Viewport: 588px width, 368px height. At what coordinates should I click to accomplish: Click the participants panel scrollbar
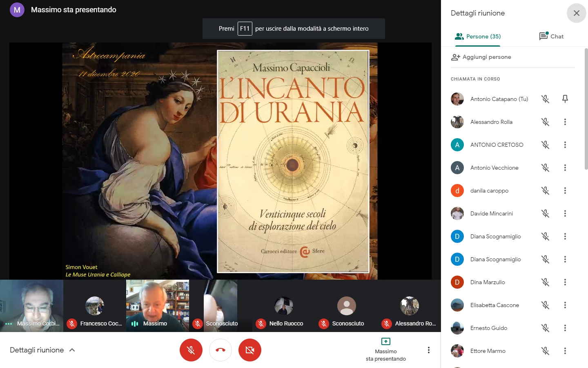coord(586,109)
